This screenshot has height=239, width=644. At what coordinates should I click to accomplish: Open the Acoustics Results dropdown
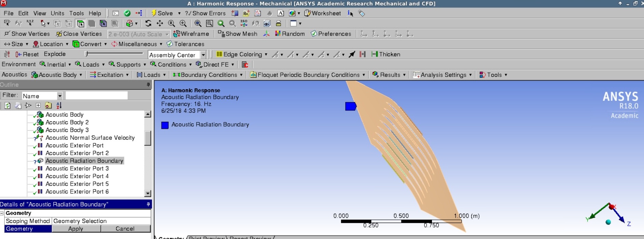(x=389, y=75)
